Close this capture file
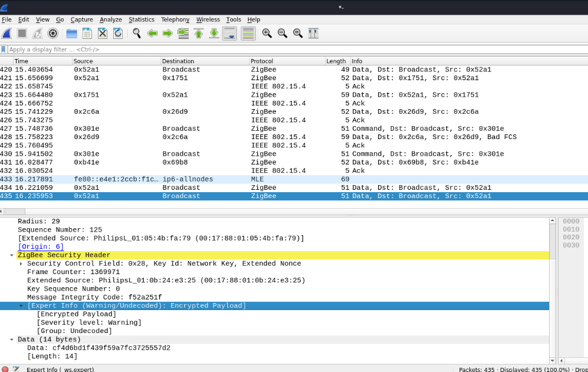This screenshot has height=372, width=588. coord(103,34)
